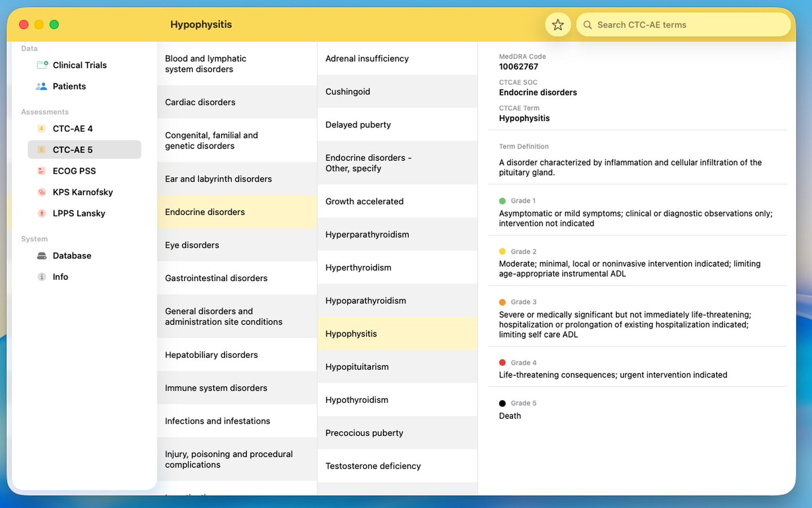Click the Database drive icon
The height and width of the screenshot is (508, 812).
pyautogui.click(x=42, y=256)
